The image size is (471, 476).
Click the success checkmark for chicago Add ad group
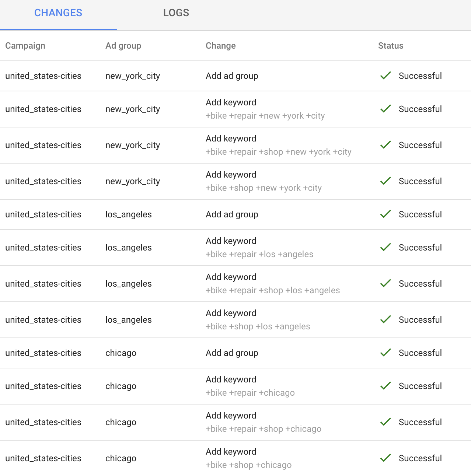pyautogui.click(x=385, y=353)
